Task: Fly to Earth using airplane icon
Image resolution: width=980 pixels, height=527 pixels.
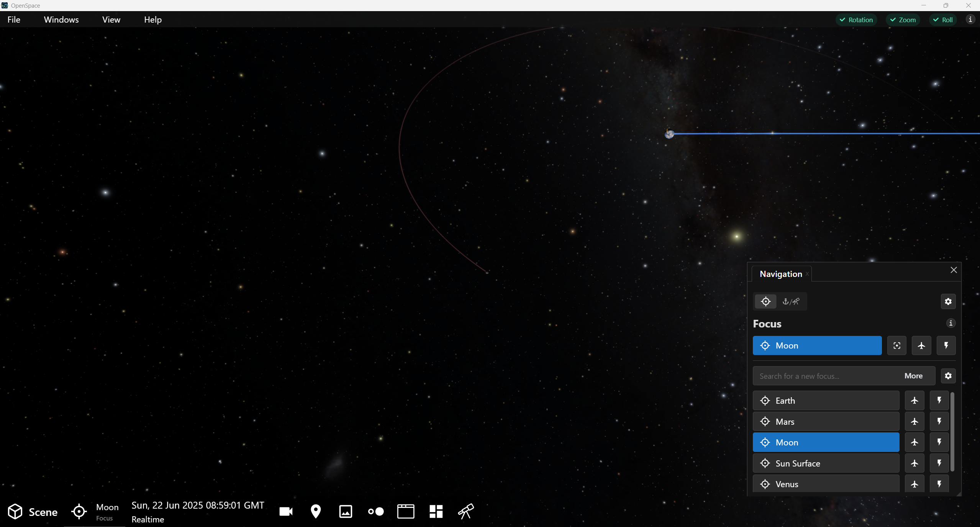Action: point(914,401)
